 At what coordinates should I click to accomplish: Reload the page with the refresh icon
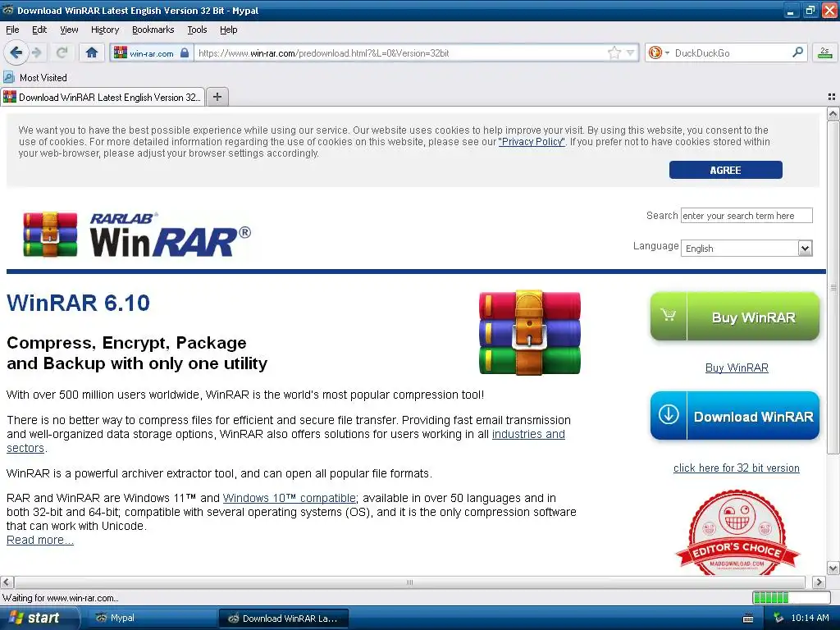62,52
